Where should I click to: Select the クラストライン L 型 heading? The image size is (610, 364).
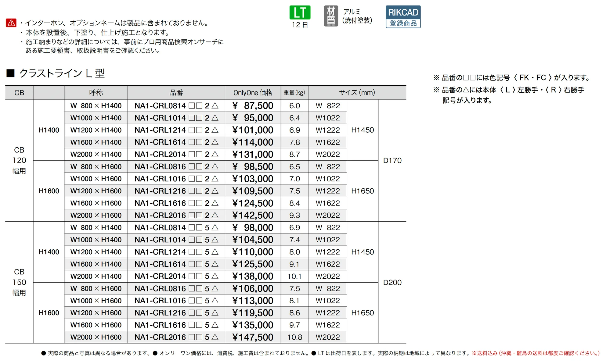coord(56,73)
